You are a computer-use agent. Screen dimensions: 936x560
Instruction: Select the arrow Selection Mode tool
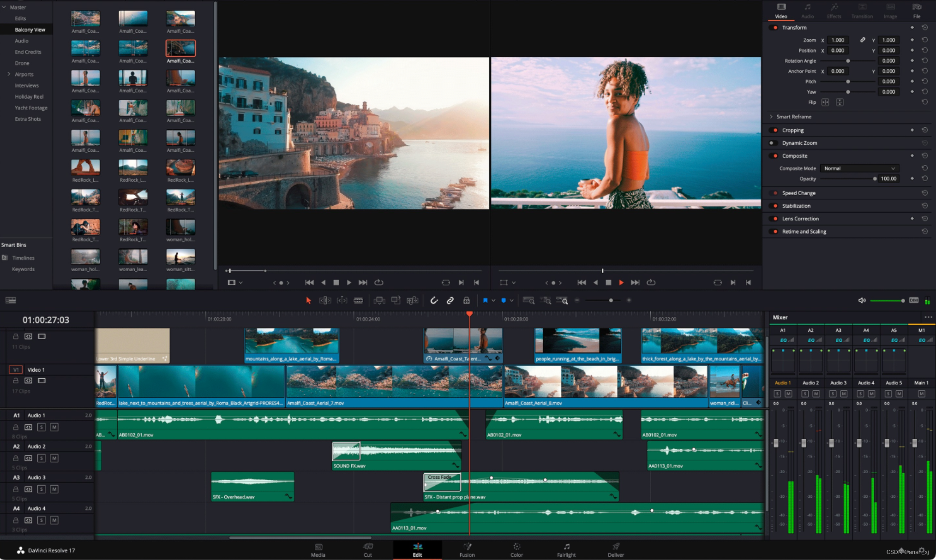(x=308, y=301)
